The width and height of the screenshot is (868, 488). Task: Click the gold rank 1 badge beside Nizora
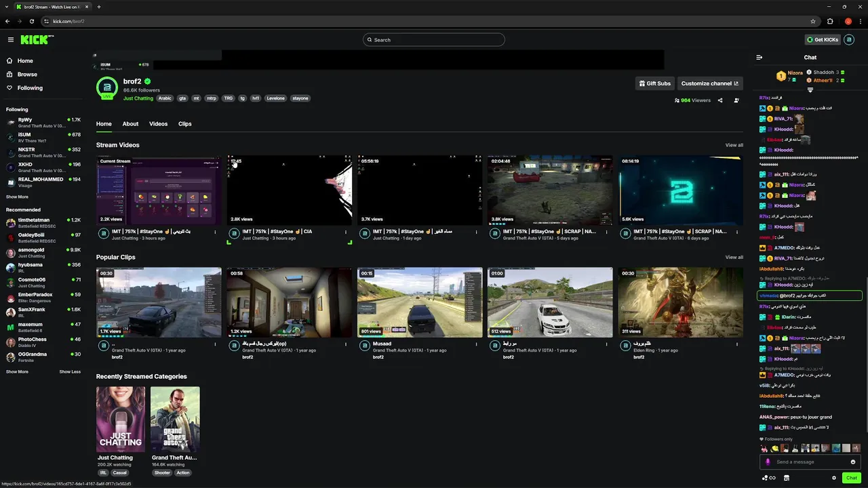point(781,76)
